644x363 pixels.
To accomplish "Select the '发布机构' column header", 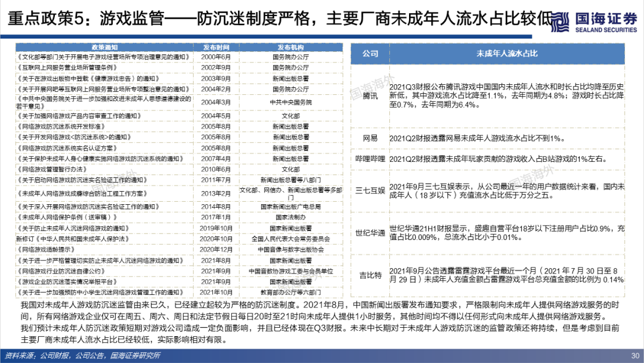I will pos(291,47).
